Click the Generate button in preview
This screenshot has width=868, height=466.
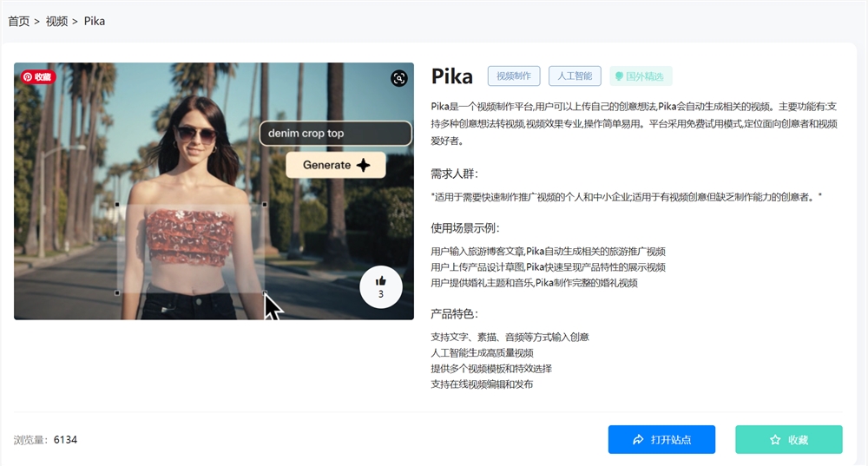click(335, 165)
